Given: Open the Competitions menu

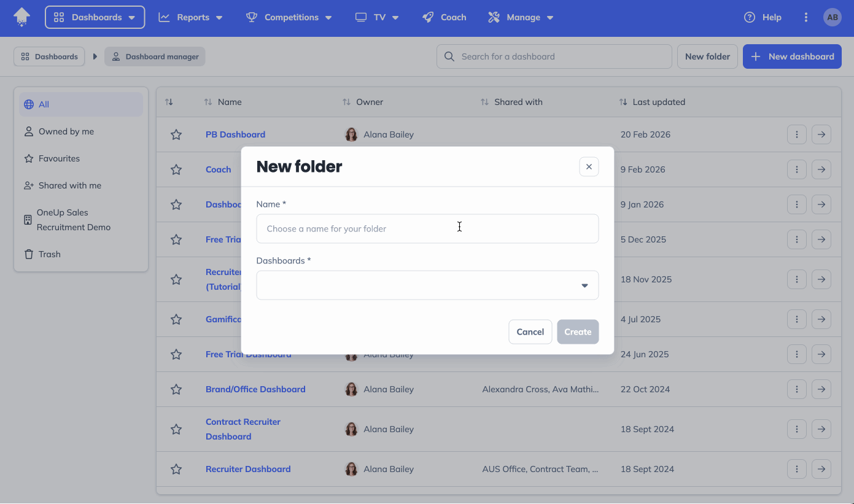Looking at the screenshot, I should (x=289, y=17).
